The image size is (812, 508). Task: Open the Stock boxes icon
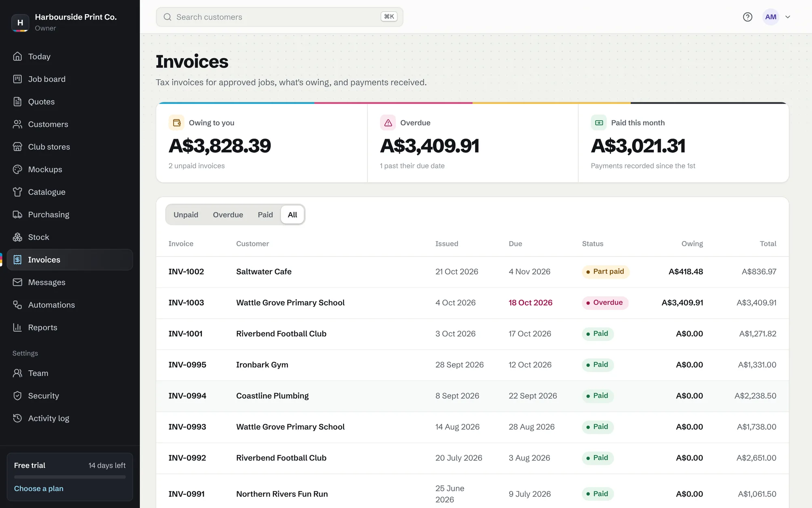17,237
